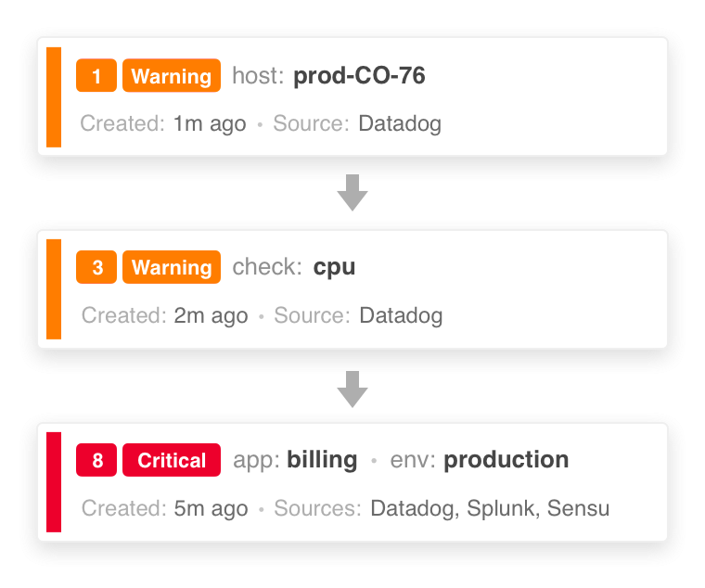Click the Created 5m ago timestamp
Screen dimensions: 705x588
[x=164, y=509]
